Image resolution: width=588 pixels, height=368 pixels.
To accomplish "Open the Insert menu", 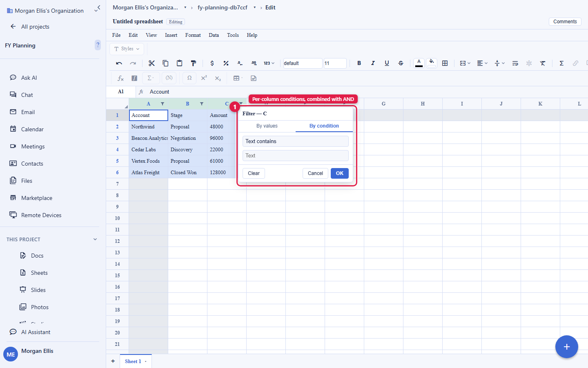I will click(x=171, y=35).
